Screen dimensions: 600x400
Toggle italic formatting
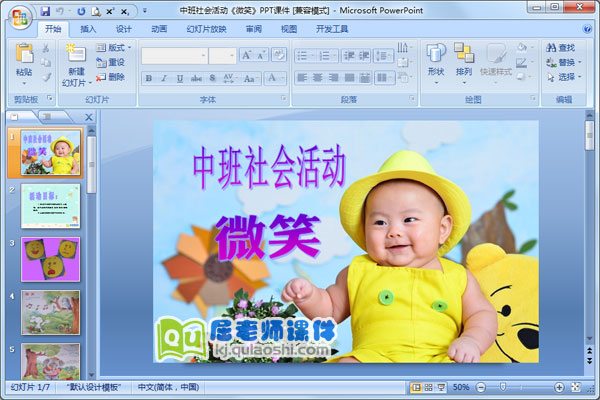[x=164, y=78]
